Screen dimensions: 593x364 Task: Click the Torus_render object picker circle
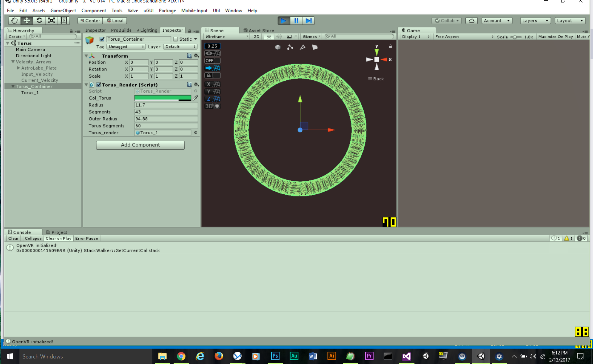tap(196, 133)
